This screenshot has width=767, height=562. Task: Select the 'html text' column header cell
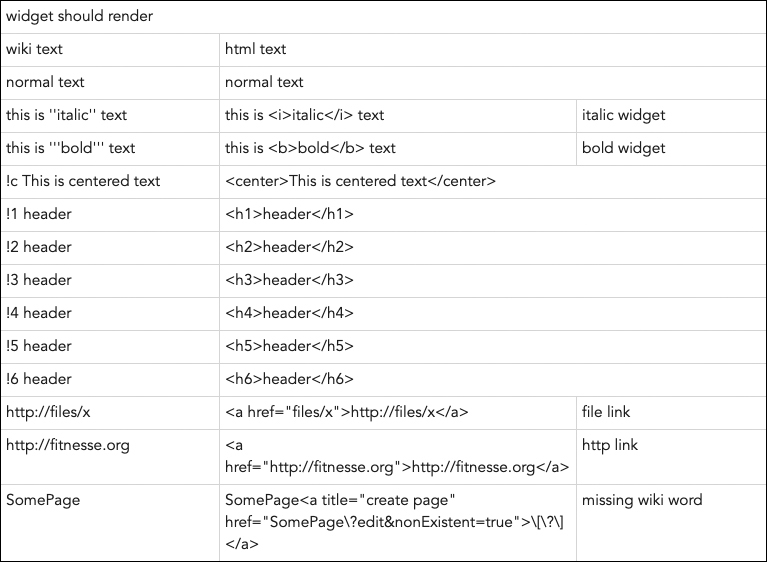(x=256, y=49)
